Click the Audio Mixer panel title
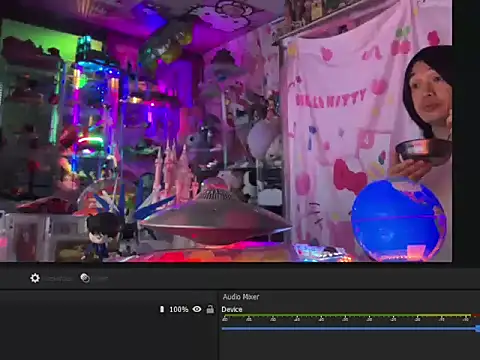Viewport: 480px width, 360px height. point(241,297)
